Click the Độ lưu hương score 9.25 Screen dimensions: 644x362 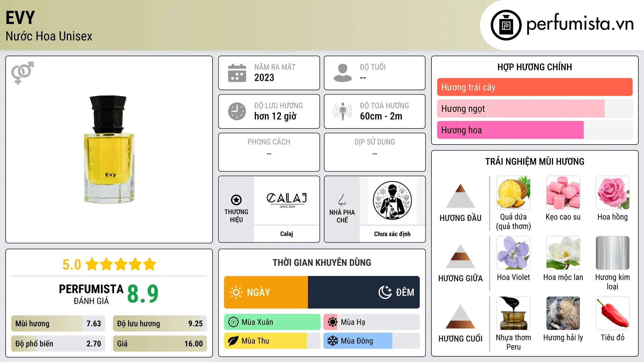[196, 324]
